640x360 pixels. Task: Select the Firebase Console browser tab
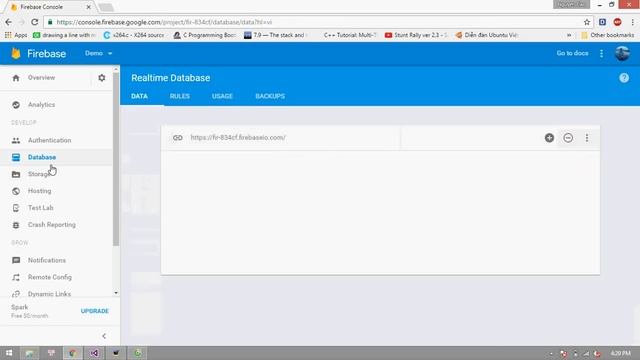tap(49, 7)
